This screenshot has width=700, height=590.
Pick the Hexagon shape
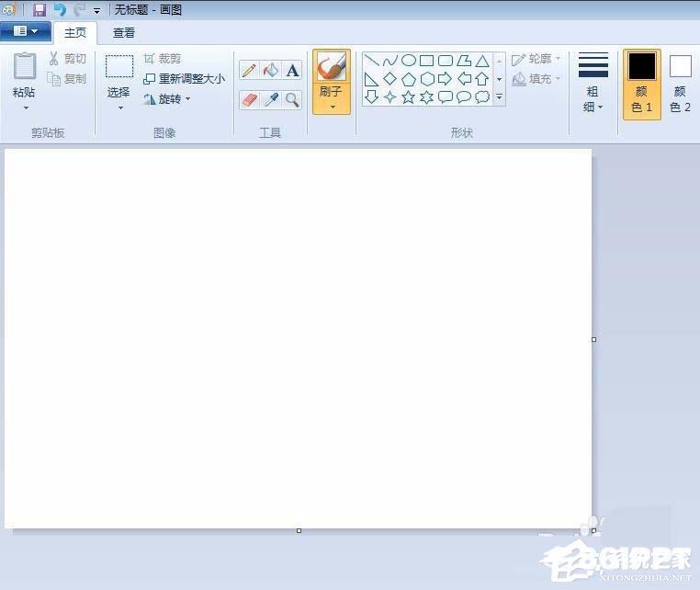tap(427, 79)
